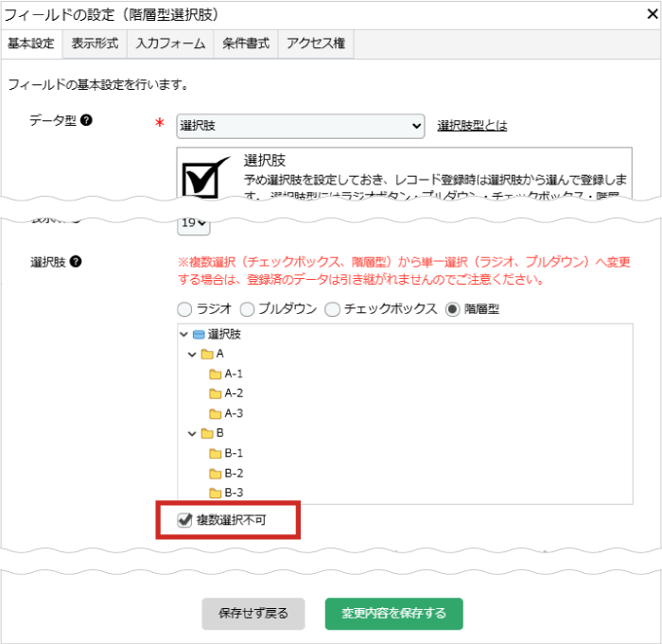Click the 変更内容を保存する button

pos(393,613)
